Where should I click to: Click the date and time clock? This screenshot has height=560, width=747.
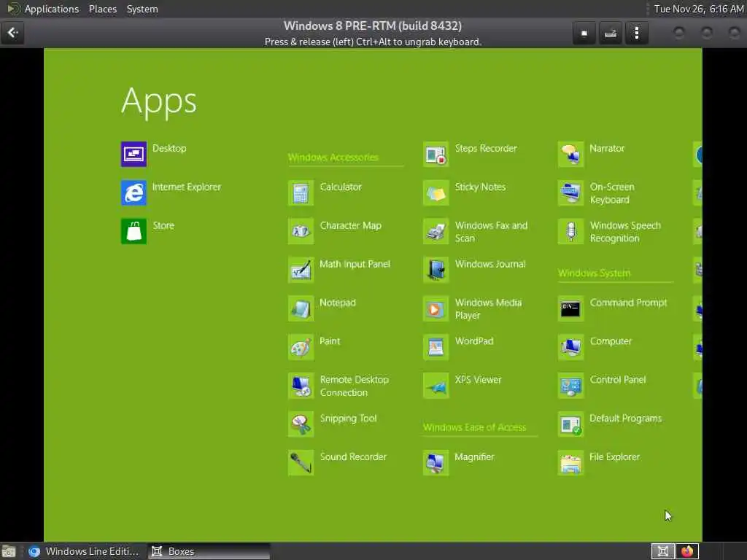pyautogui.click(x=698, y=9)
